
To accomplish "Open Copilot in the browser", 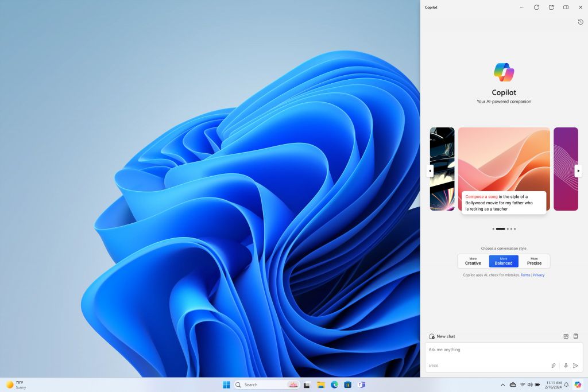I will tap(551, 7).
